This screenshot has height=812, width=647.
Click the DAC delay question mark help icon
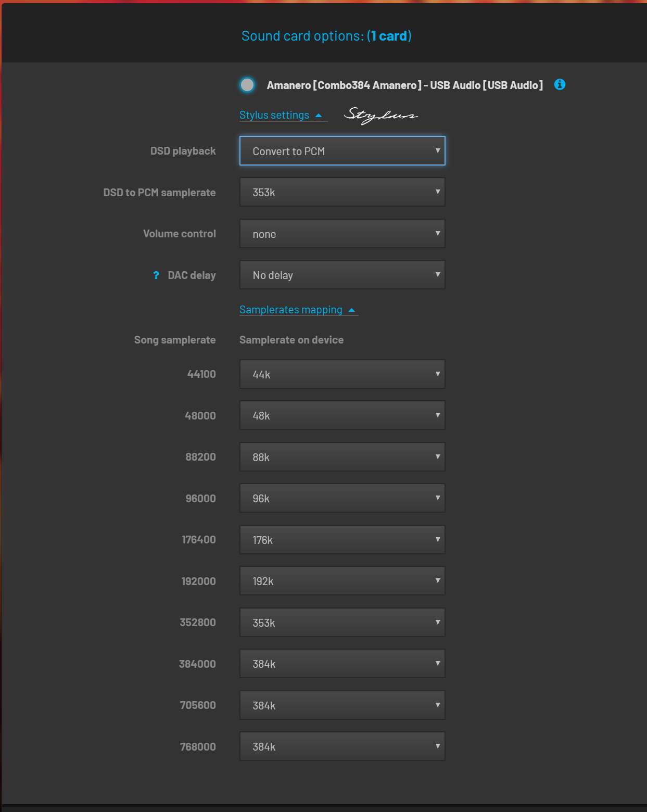pos(156,275)
